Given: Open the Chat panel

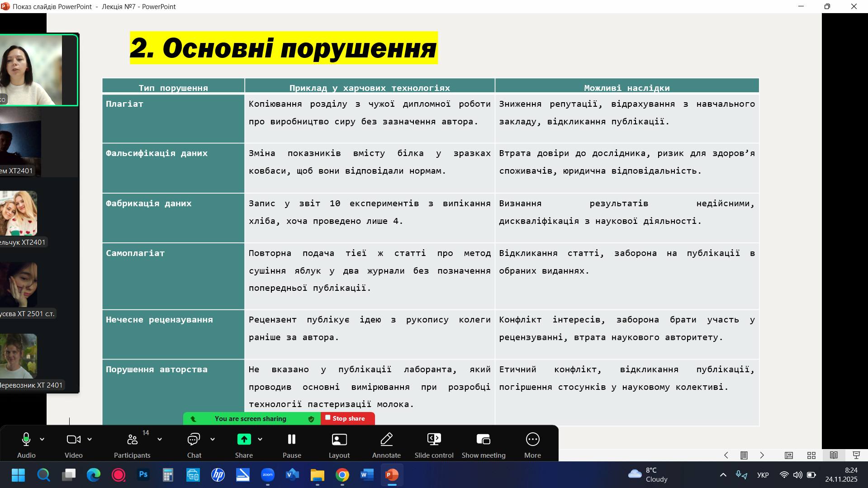Looking at the screenshot, I should 194,444.
